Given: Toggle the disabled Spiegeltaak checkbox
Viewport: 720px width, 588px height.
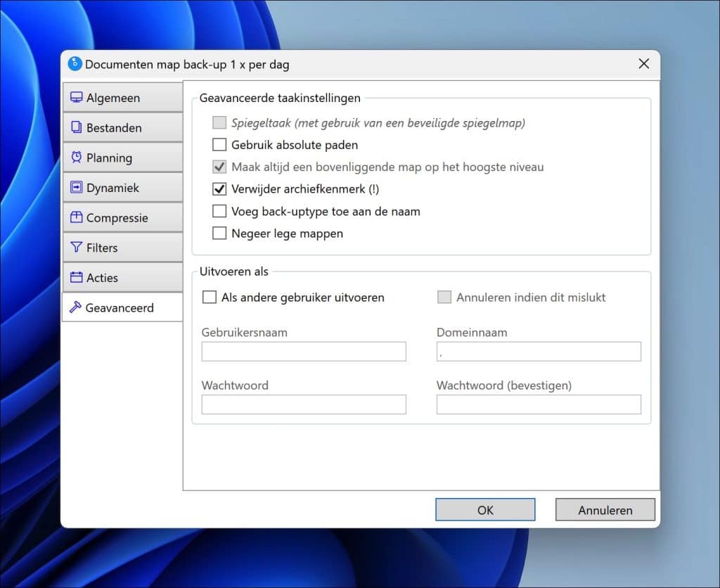Looking at the screenshot, I should [x=219, y=122].
